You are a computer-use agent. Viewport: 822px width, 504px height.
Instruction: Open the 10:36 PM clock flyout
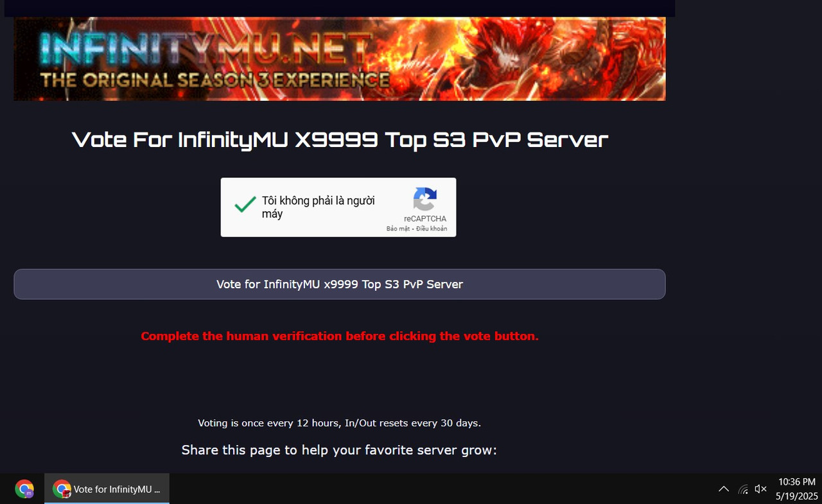[796, 482]
